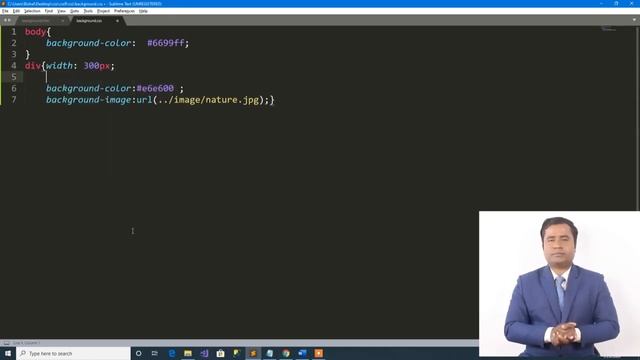Screen dimensions: 640x360
Task: Click line number 7 in gutter
Action: click(14, 100)
